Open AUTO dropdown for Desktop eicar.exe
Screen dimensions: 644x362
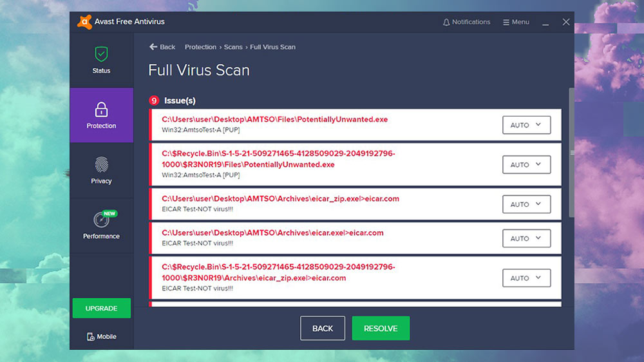(x=527, y=238)
